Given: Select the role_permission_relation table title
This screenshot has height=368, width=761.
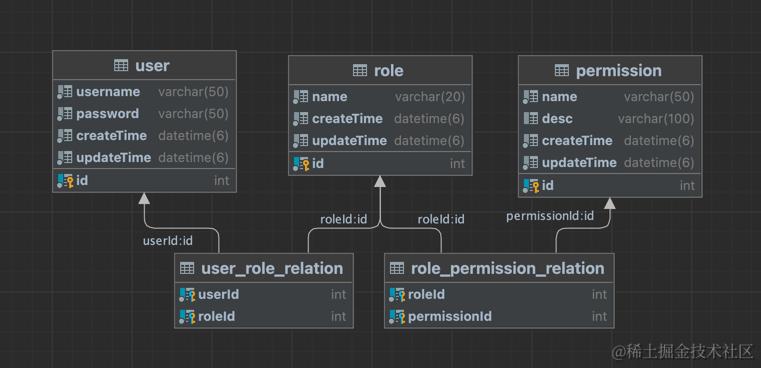Looking at the screenshot, I should 508,268.
